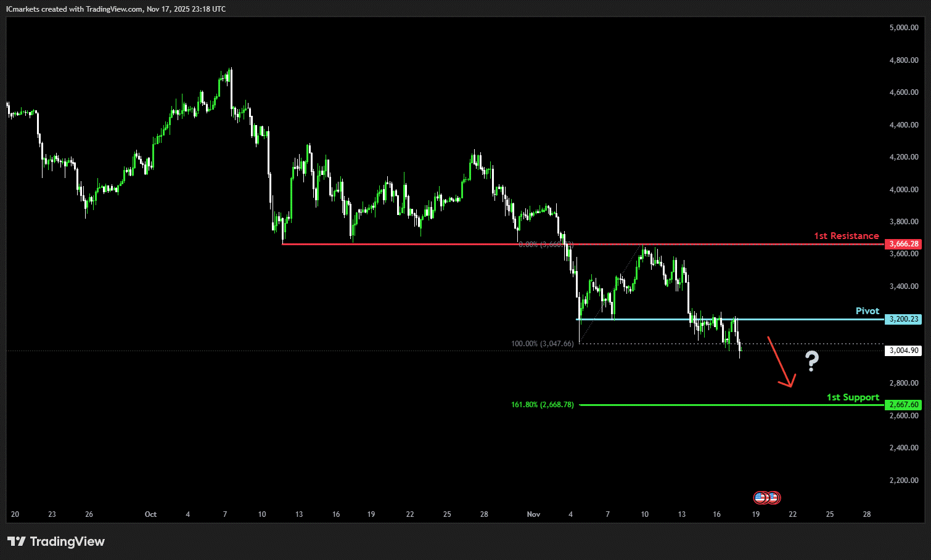Screen dimensions: 931x560
Task: Select the Pivot label
Action: 867,311
